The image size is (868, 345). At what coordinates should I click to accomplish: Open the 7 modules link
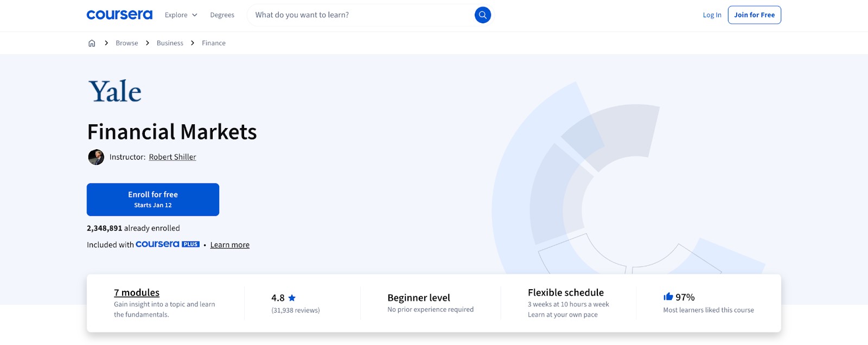point(137,292)
